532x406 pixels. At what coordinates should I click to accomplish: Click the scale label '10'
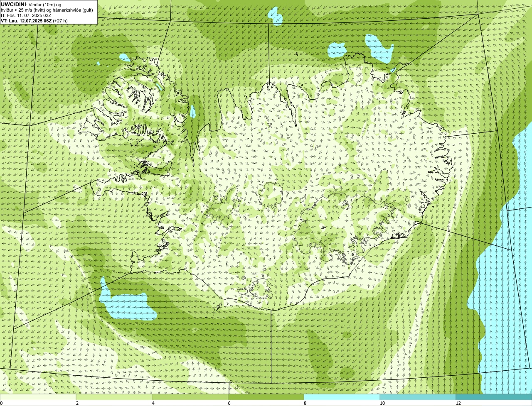[382, 403]
